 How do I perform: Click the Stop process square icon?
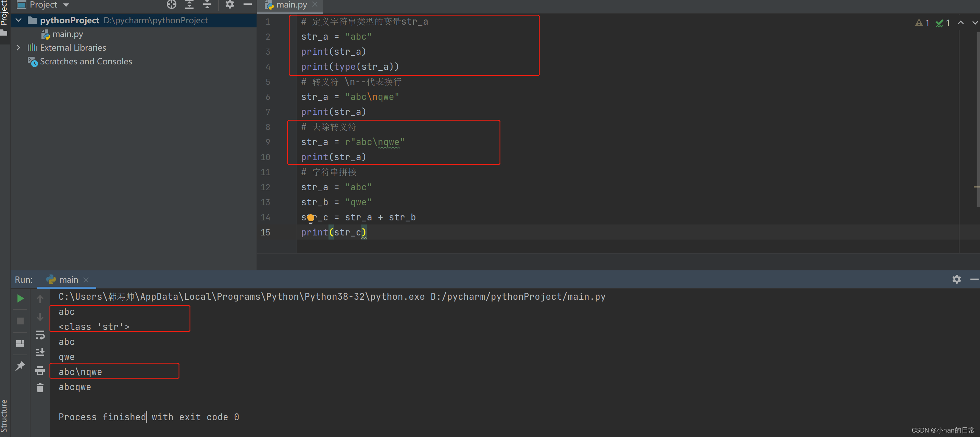click(x=21, y=321)
